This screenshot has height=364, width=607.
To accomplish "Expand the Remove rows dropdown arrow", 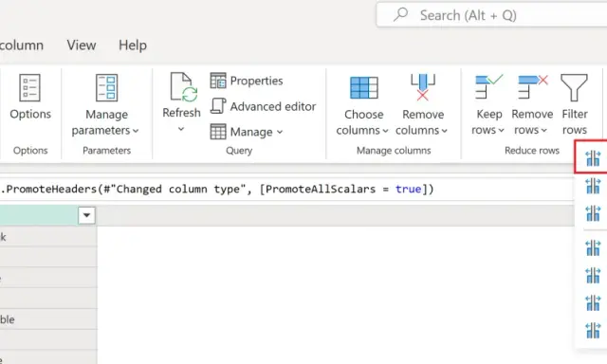I will pyautogui.click(x=543, y=131).
